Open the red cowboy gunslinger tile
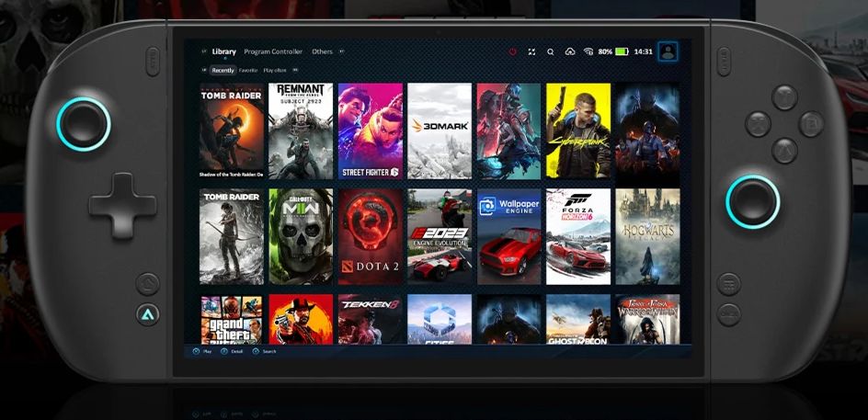 point(301,319)
